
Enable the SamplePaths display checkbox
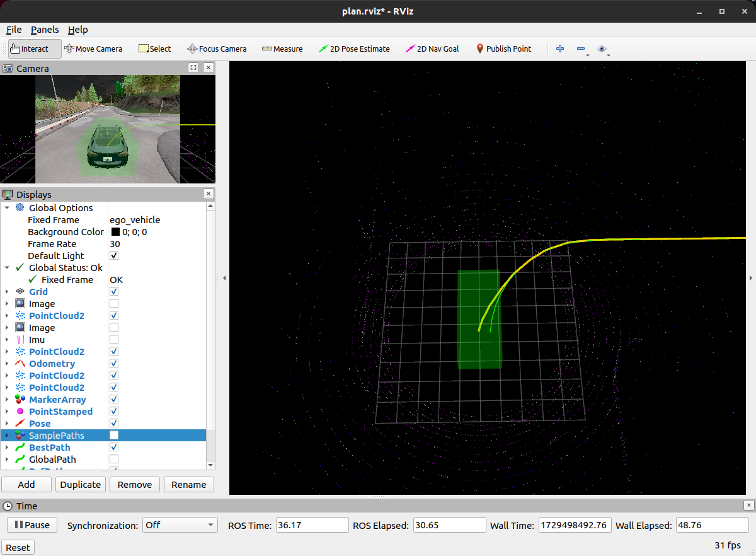click(x=114, y=435)
